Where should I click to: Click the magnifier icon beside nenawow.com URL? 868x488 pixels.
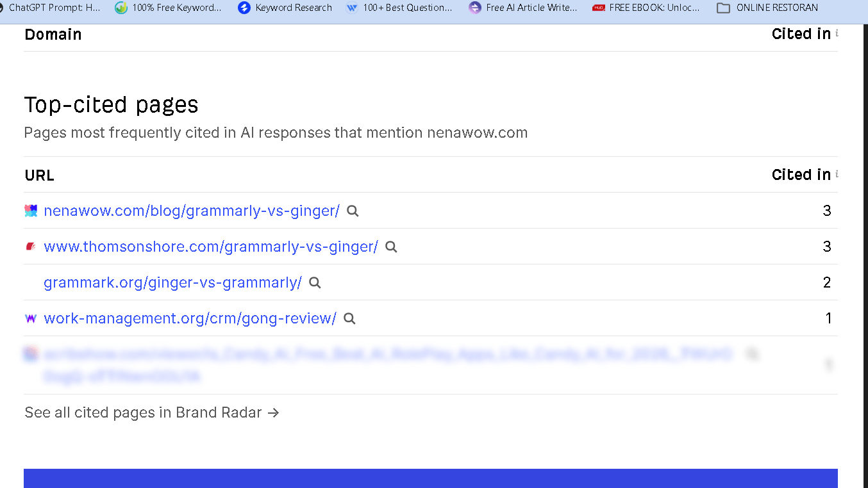[x=353, y=211]
